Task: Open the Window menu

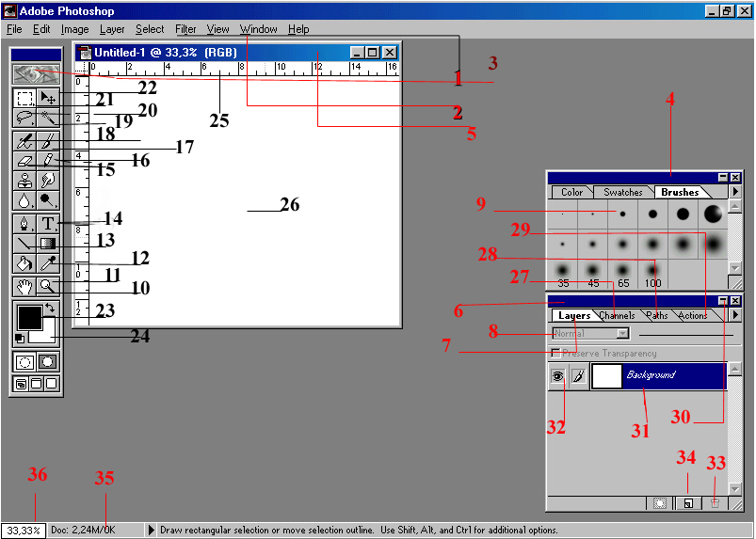Action: [258, 29]
